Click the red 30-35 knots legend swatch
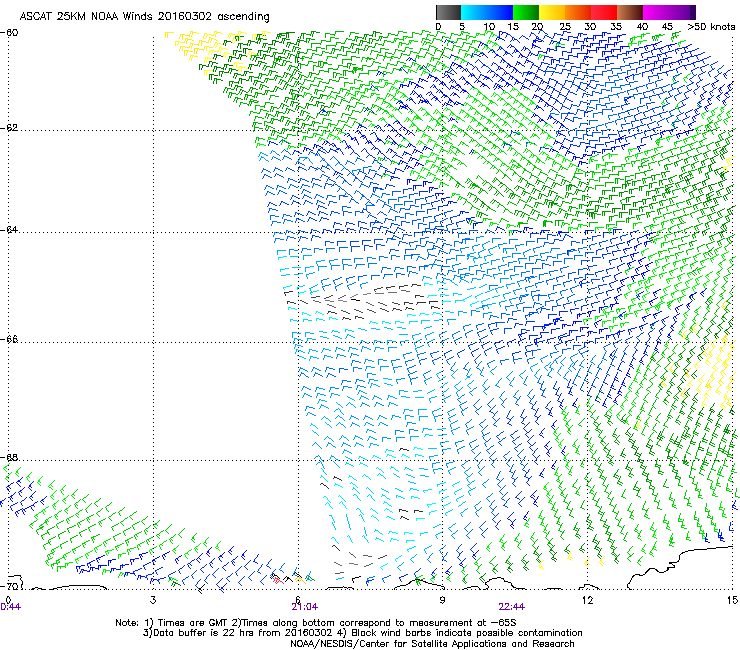This screenshot has width=740, height=650. (604, 12)
